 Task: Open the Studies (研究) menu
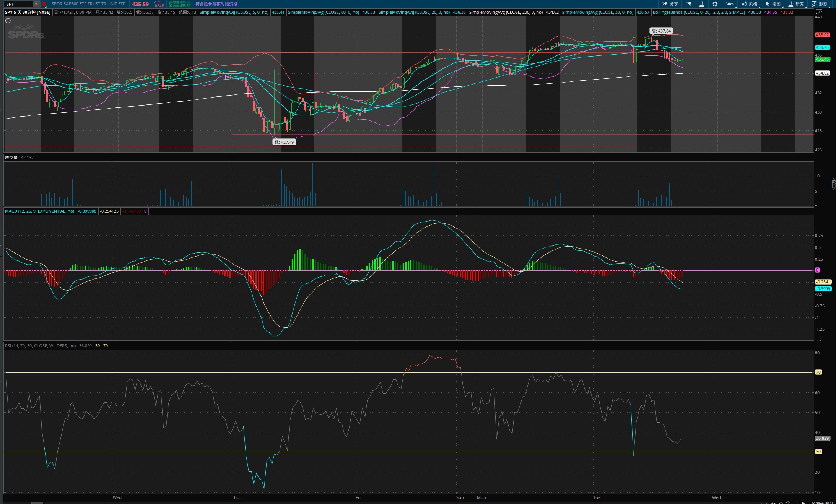click(x=796, y=4)
